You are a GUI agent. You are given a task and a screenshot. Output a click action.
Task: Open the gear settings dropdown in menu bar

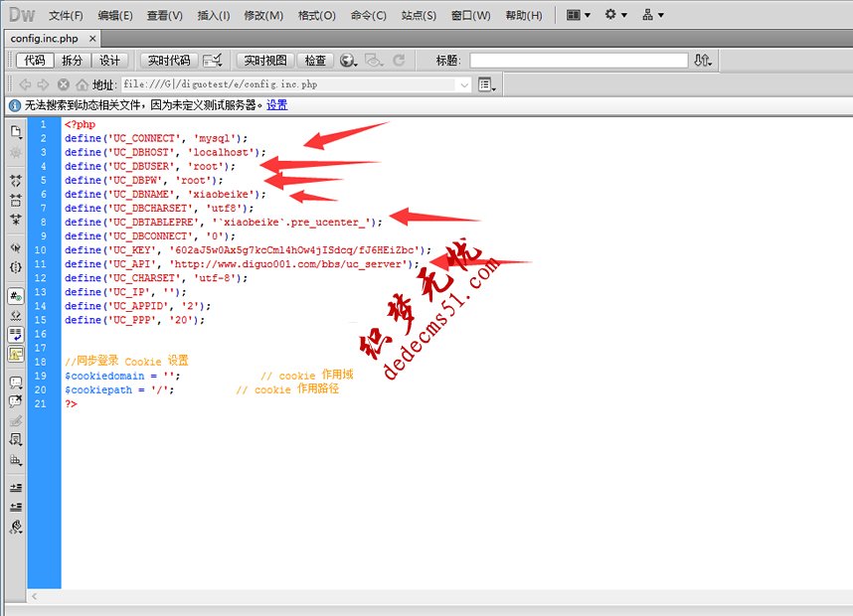click(616, 14)
